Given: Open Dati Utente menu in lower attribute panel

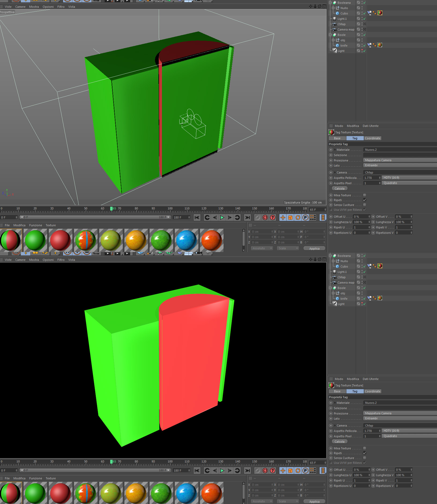Looking at the screenshot, I should 371,379.
